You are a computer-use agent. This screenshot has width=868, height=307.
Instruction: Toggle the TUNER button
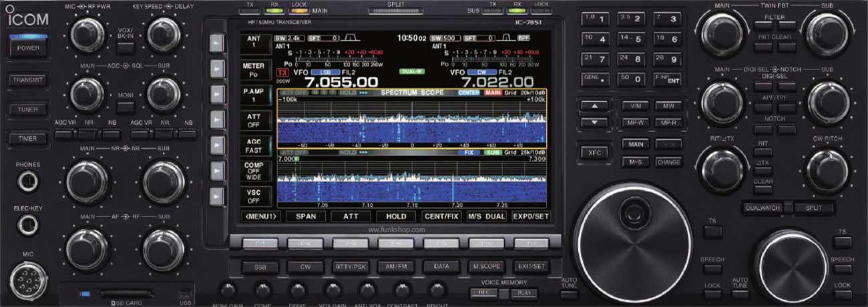pyautogui.click(x=27, y=109)
